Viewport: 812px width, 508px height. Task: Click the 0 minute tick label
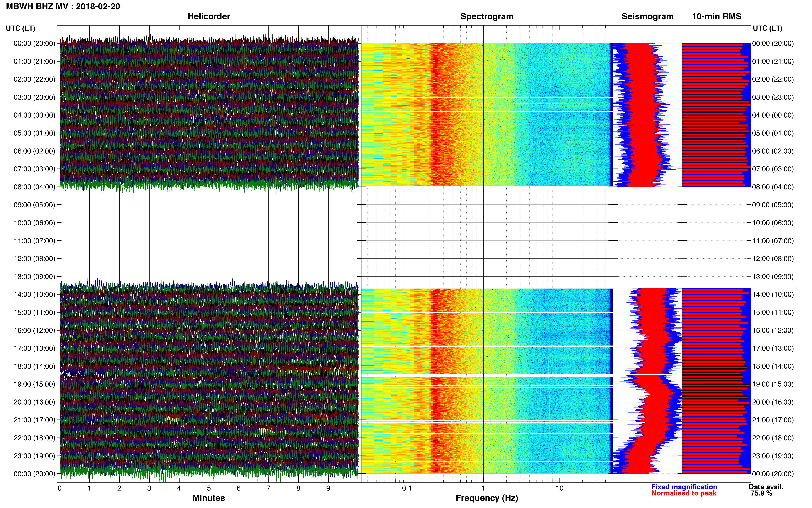point(59,488)
